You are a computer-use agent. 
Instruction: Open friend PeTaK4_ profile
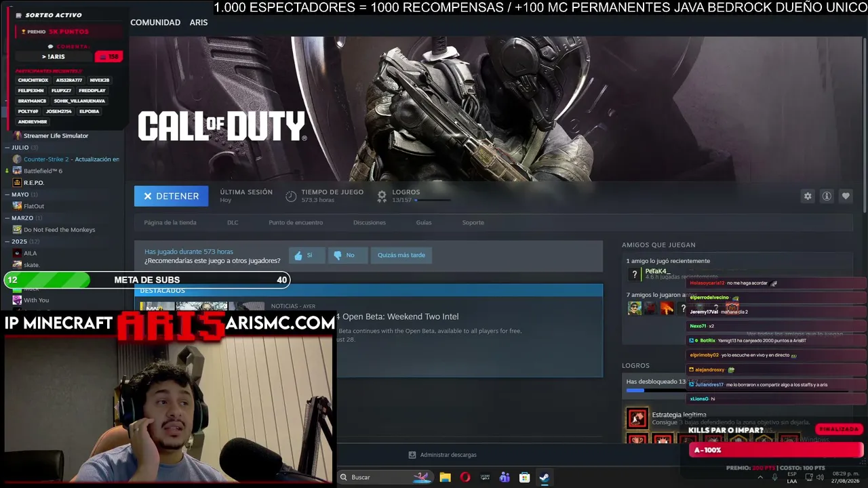tap(657, 271)
